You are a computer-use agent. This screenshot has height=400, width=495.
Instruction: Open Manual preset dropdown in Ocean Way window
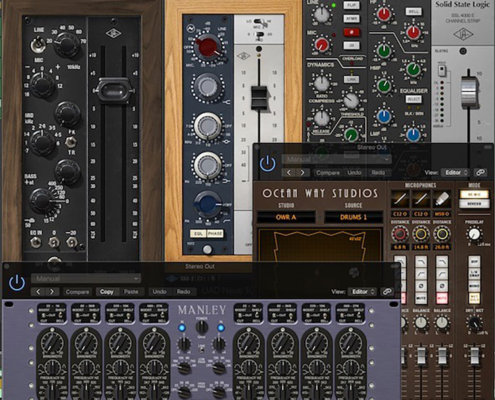pyautogui.click(x=337, y=159)
